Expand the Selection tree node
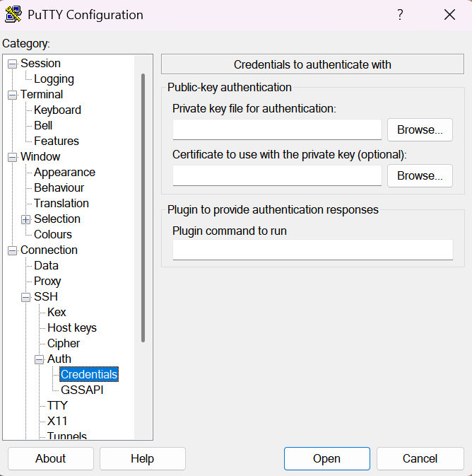This screenshot has height=476, width=472. pos(25,219)
